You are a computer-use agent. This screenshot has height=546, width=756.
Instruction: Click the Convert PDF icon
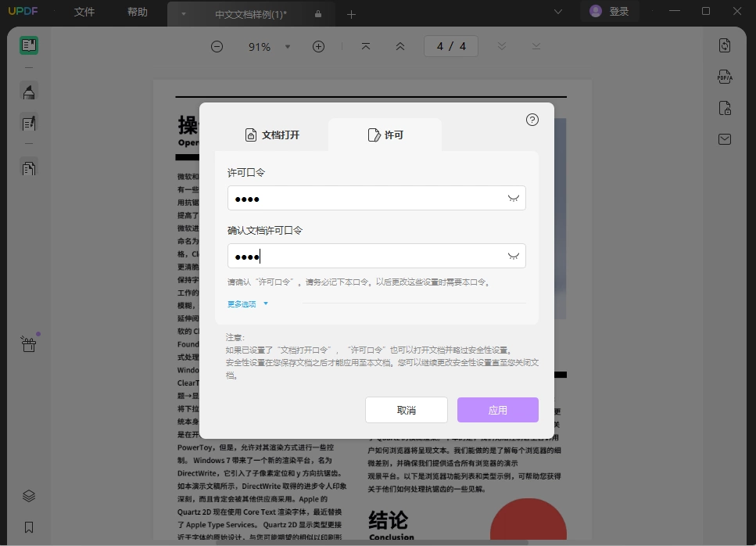click(x=725, y=46)
